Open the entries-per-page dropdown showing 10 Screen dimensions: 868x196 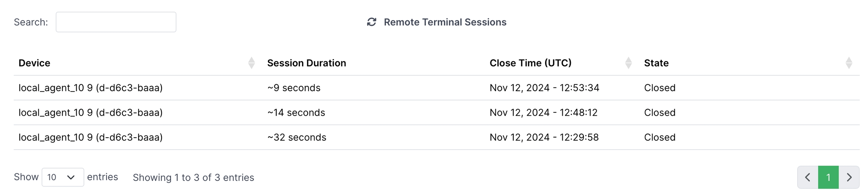(63, 177)
